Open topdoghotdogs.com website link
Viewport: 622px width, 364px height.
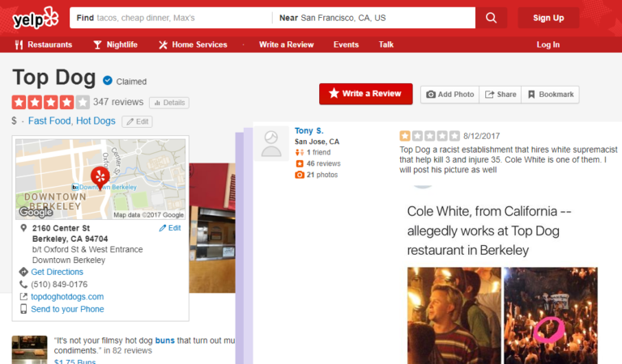click(67, 297)
